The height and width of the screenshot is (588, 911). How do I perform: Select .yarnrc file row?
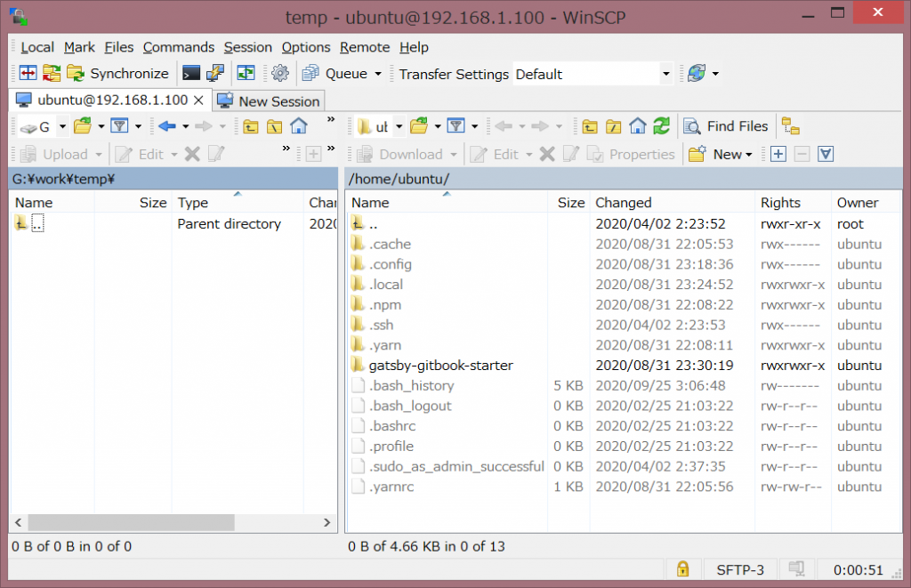click(624, 487)
